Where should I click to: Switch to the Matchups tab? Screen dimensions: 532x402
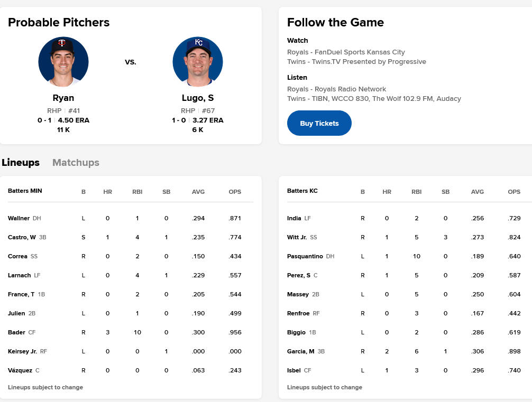(76, 163)
